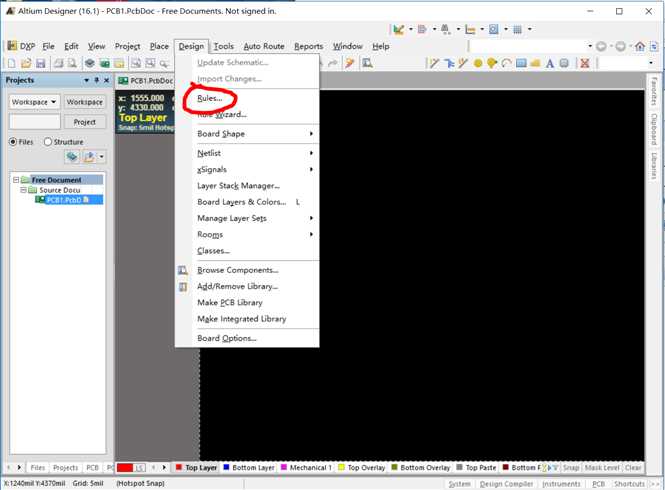Screen dimensions: 665x490
Task: Select the place pad tool
Action: click(478, 63)
